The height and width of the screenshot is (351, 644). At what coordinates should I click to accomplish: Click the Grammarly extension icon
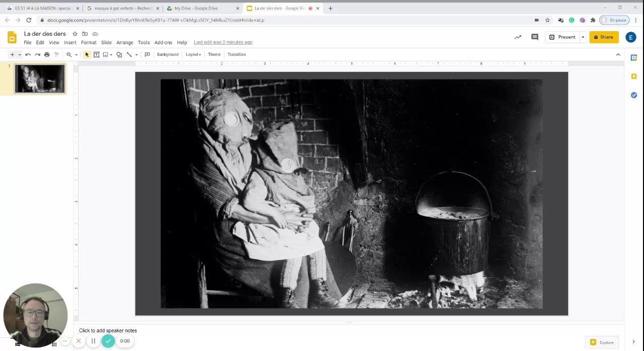[572, 20]
